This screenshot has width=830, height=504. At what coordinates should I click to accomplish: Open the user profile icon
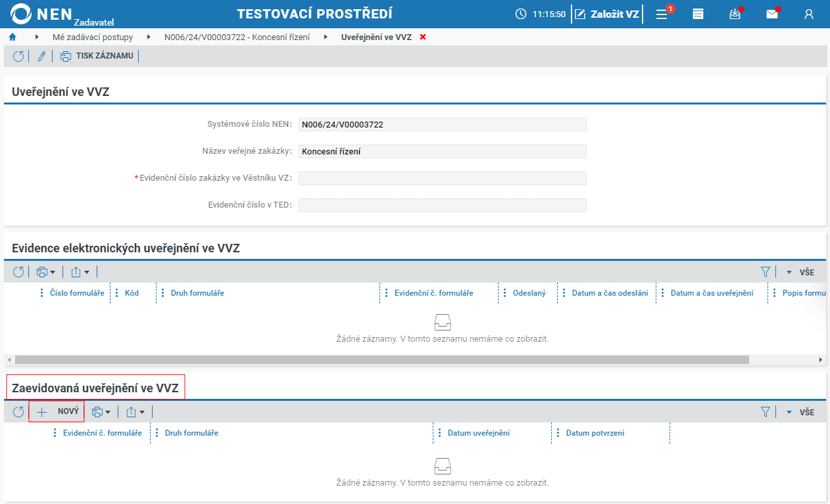(x=809, y=14)
